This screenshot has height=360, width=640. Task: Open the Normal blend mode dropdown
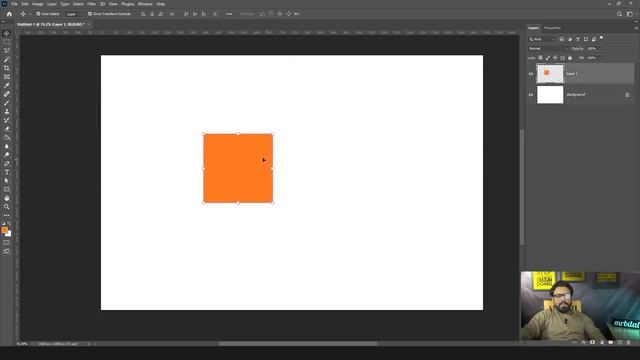548,49
